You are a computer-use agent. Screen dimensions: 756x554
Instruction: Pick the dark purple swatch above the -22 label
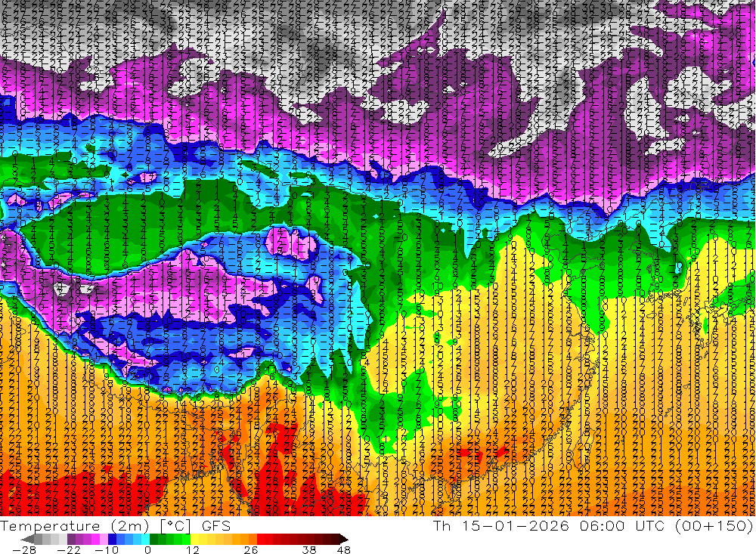coord(71,539)
